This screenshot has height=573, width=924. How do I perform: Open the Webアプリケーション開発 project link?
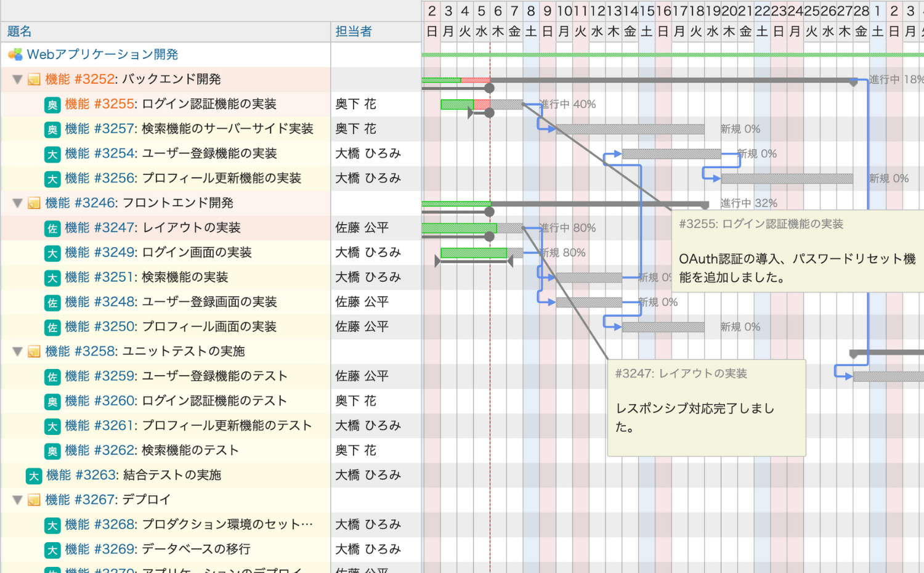(102, 54)
